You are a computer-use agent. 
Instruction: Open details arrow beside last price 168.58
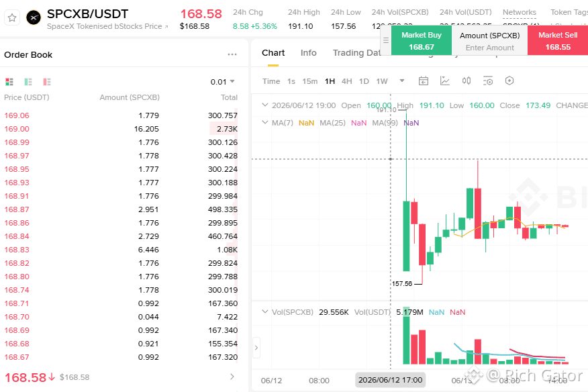click(232, 377)
